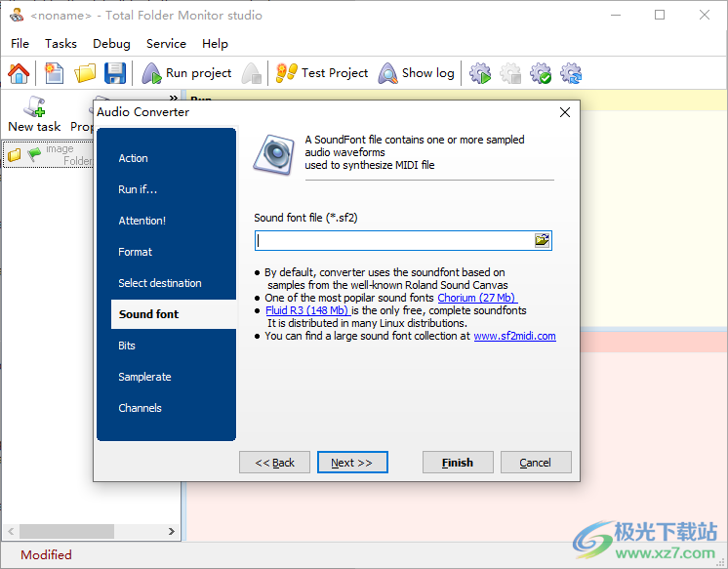
Task: Click gear with green checkmark icon
Action: 541,73
